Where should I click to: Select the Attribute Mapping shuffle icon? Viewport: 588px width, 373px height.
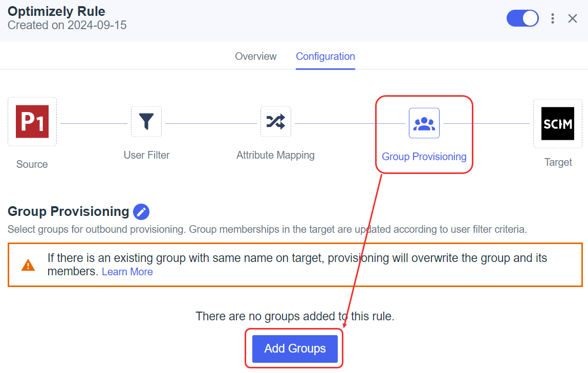click(276, 121)
